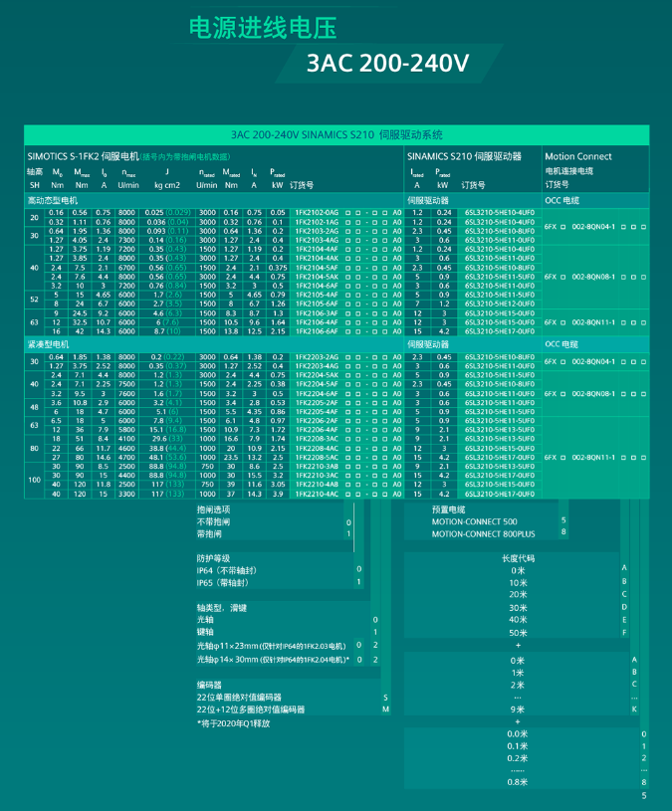This screenshot has width=672, height=811.
Task: Pick compact motor order number "1FK2208-5AC"
Action: click(x=317, y=457)
